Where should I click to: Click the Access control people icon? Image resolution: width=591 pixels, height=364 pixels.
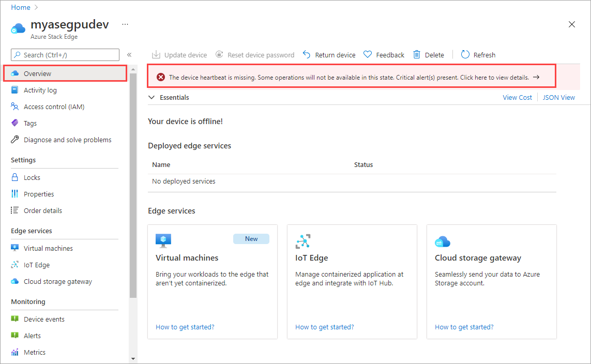14,107
